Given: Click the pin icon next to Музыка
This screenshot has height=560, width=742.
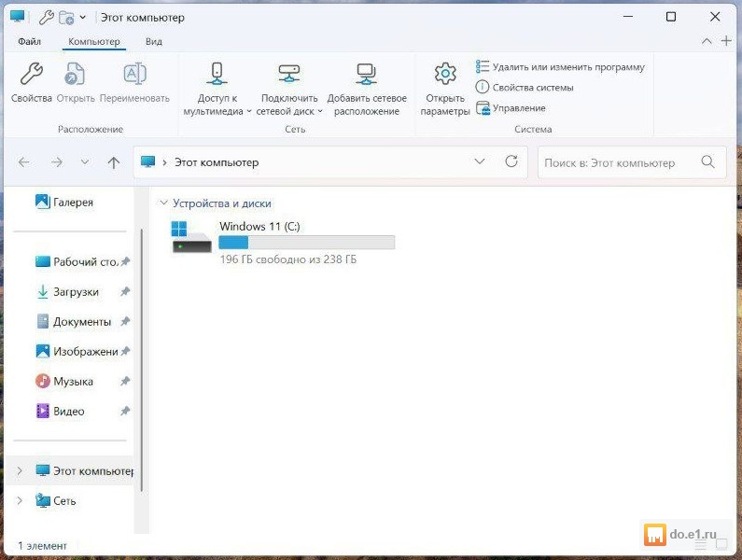Looking at the screenshot, I should [x=125, y=381].
